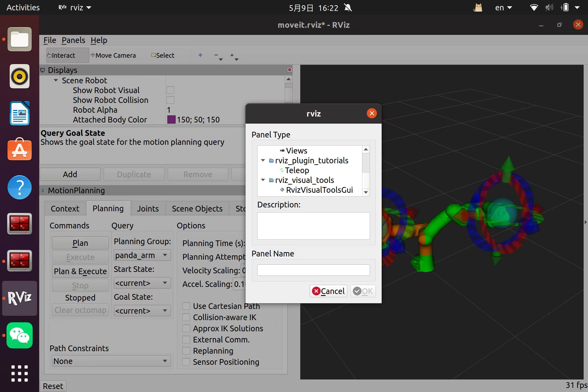Click the Select tool in toolbar
This screenshot has height=392, width=588.
coord(163,55)
